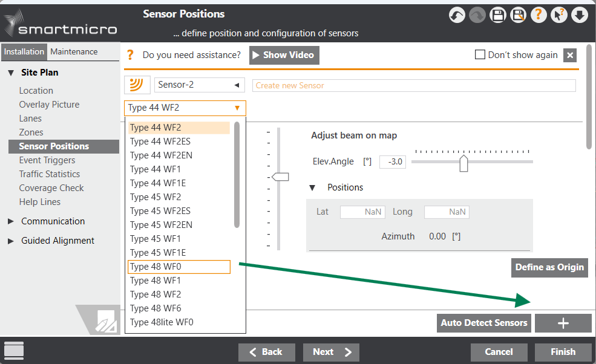596x364 pixels.
Task: Click the Finish button
Action: click(563, 353)
